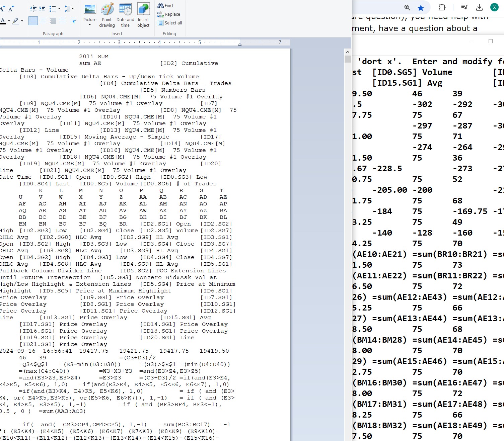
Task: Open the text color dropdown arrow
Action: [x=9, y=21]
